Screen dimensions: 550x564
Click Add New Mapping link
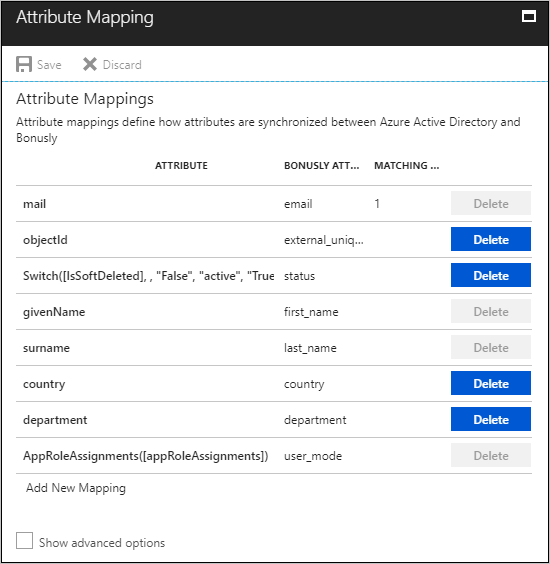[x=76, y=488]
